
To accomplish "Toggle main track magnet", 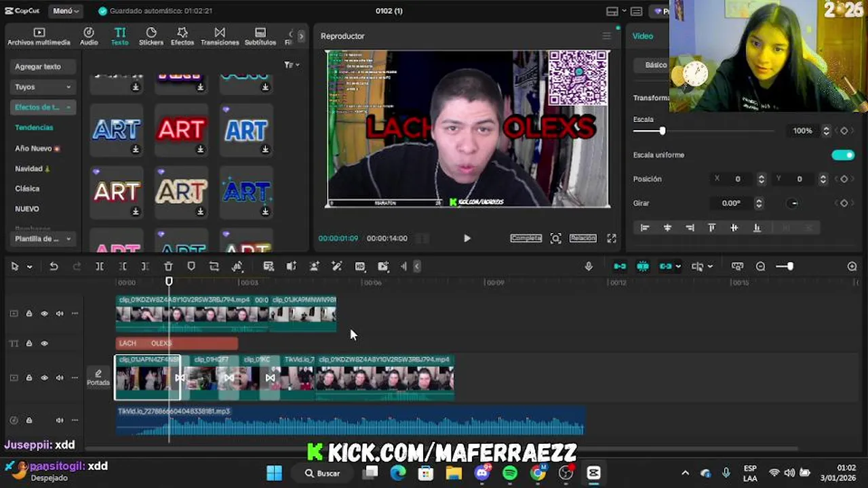I will [620, 266].
